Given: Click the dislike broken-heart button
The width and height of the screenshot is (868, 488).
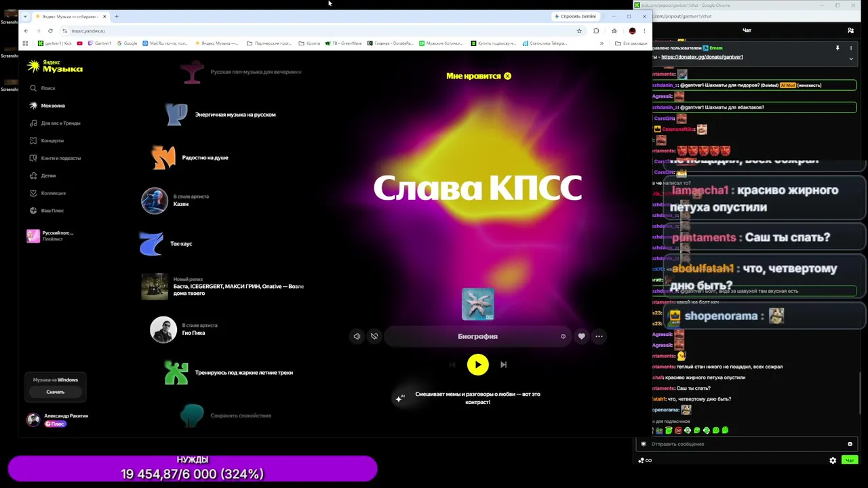Looking at the screenshot, I should coord(374,336).
